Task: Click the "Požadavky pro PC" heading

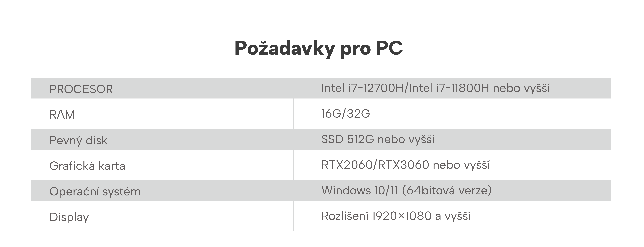Action: [318, 48]
